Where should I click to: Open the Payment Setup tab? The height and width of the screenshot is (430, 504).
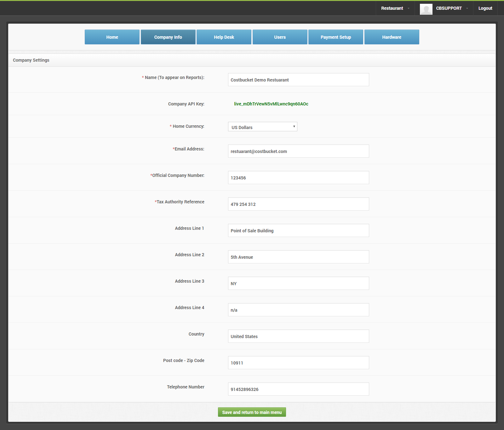pos(336,37)
